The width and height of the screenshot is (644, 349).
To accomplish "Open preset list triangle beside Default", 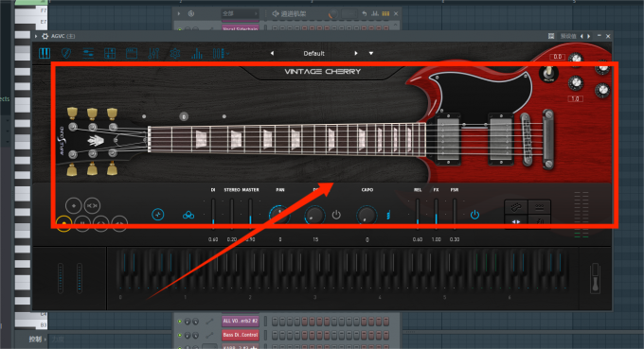I will pos(371,53).
